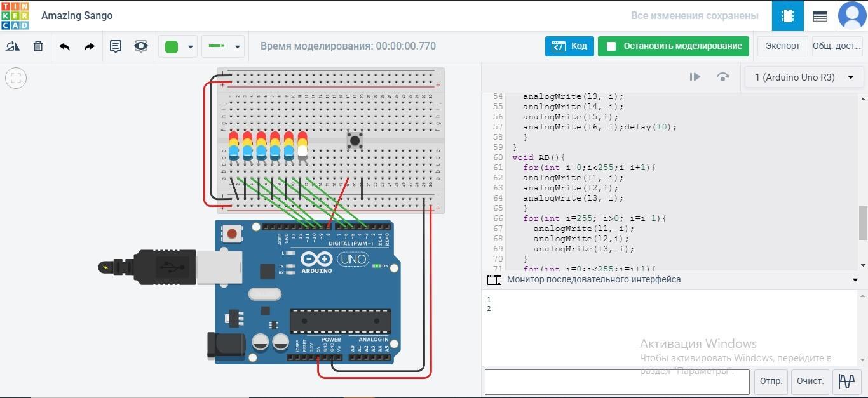The image size is (868, 398).
Task: Push the pushbutton on the breadboard
Action: (x=355, y=140)
